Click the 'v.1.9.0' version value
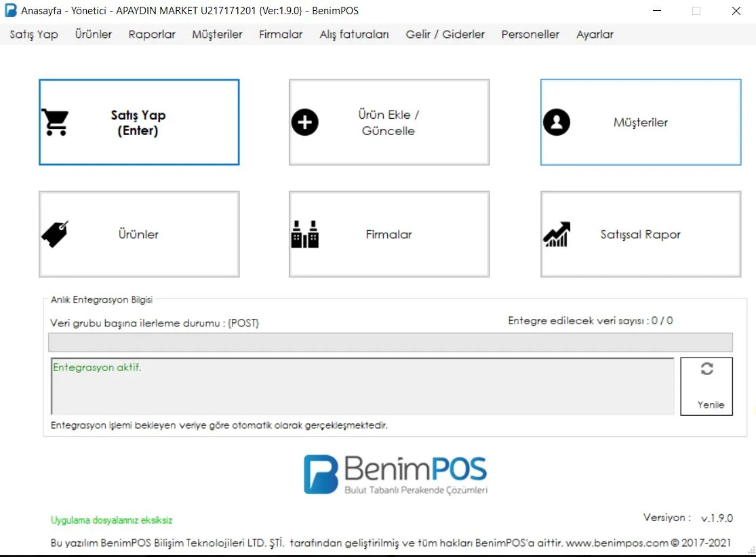This screenshot has width=756, height=557. point(717,518)
